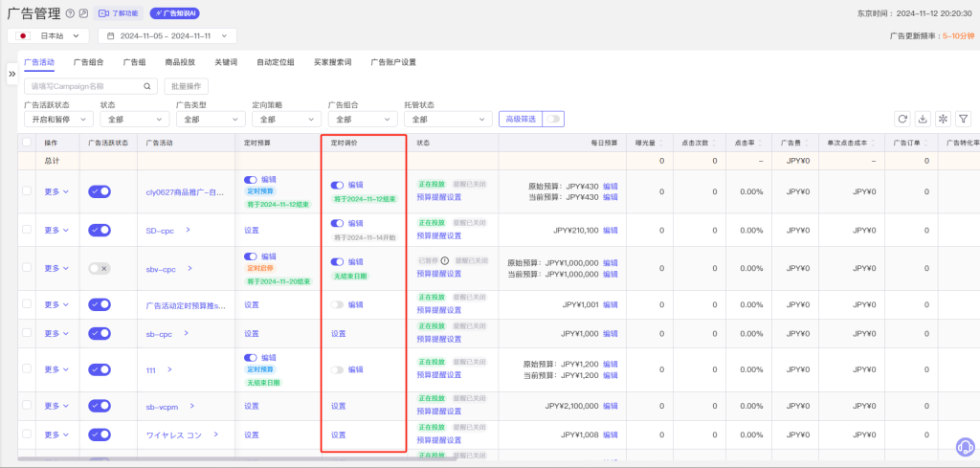980x468 pixels.
Task: Click the arrow icon beside sb-cpc campaign
Action: tap(187, 334)
